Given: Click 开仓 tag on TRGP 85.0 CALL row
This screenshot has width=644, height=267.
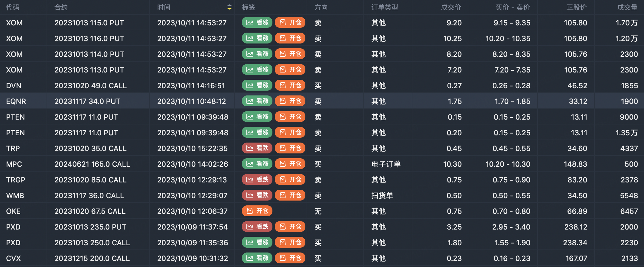Looking at the screenshot, I should [x=290, y=179].
